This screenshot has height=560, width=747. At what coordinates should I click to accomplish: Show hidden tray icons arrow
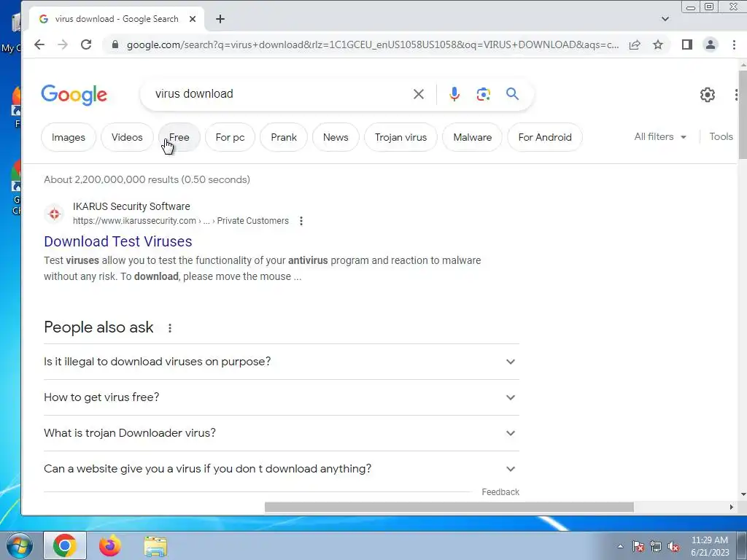620,546
